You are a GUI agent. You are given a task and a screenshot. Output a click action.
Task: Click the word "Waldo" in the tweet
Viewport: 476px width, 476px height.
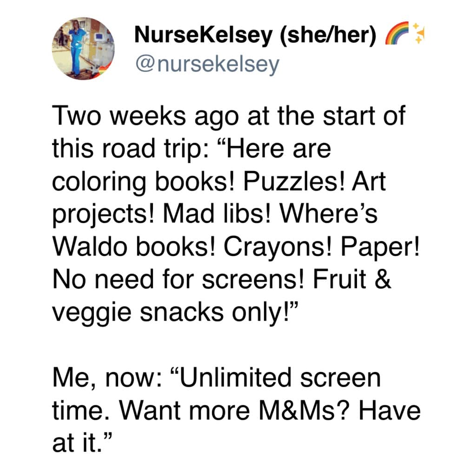pos(91,247)
